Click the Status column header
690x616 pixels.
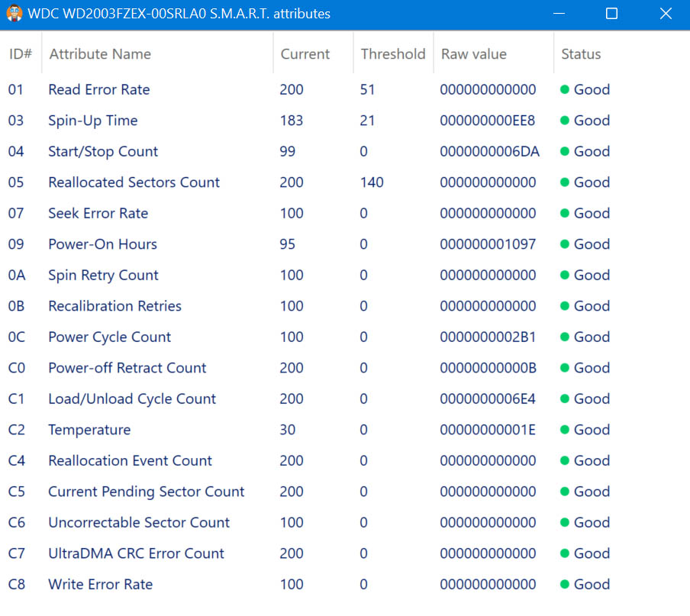click(581, 53)
